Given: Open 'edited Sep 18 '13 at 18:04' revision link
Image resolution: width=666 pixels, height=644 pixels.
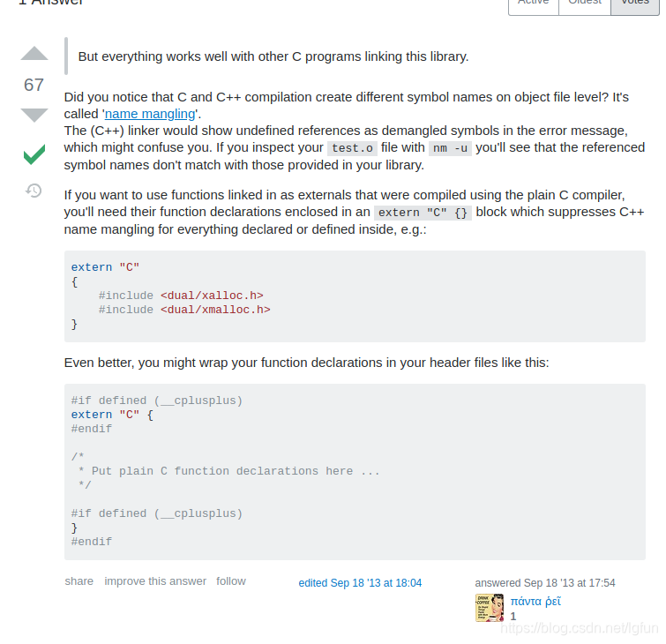Looking at the screenshot, I should tap(360, 583).
